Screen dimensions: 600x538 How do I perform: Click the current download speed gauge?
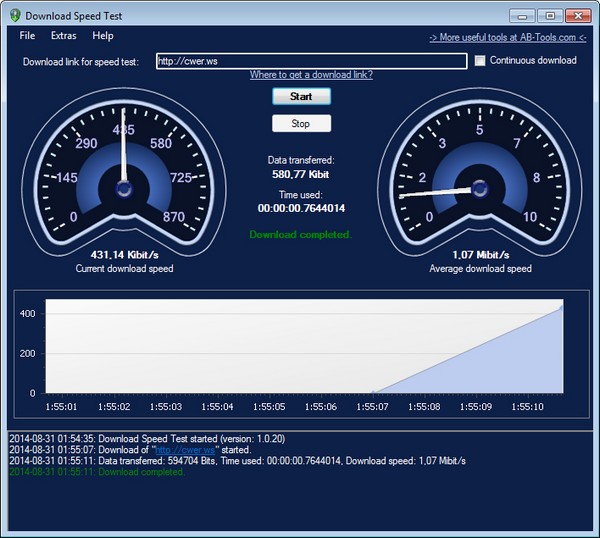click(x=124, y=178)
